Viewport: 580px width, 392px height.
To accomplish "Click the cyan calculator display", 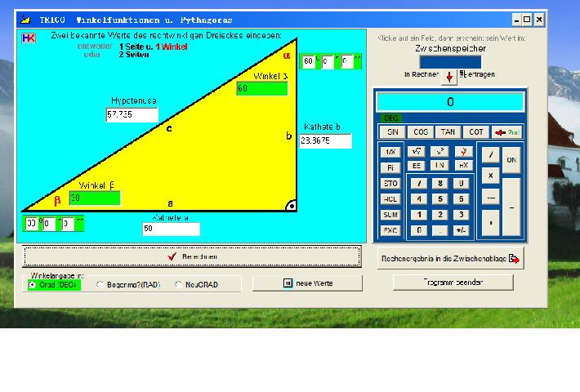I will [450, 102].
